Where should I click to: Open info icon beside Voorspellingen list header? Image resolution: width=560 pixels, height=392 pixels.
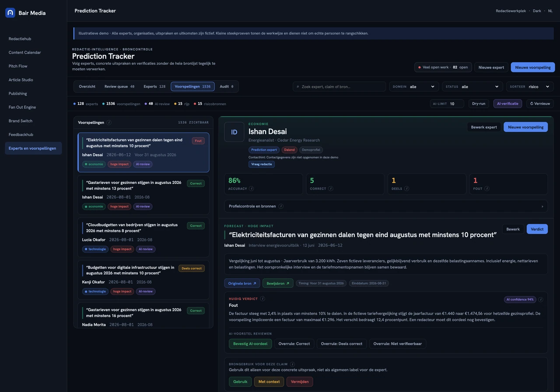(109, 122)
